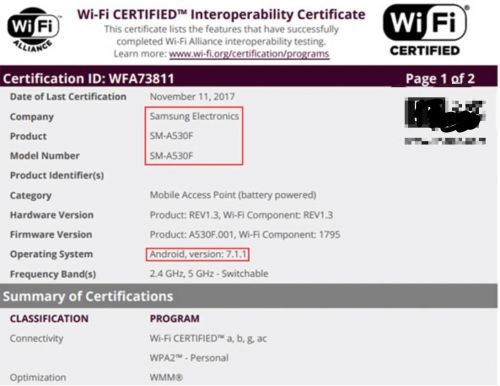Click the Model Number label
Viewport: 500px width, 386px height.
pos(45,156)
